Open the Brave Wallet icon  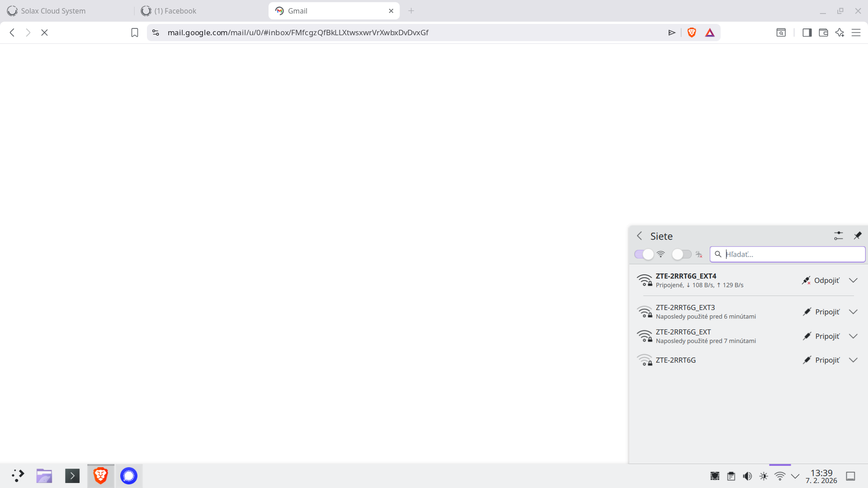(x=823, y=33)
